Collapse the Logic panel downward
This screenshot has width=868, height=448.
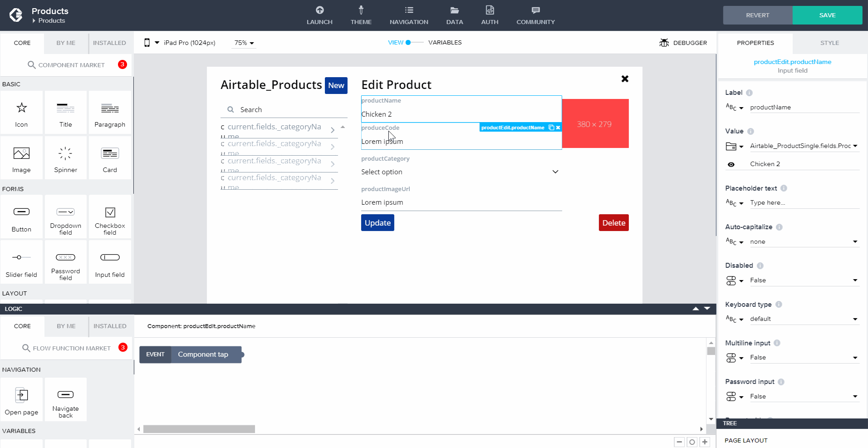pyautogui.click(x=707, y=309)
